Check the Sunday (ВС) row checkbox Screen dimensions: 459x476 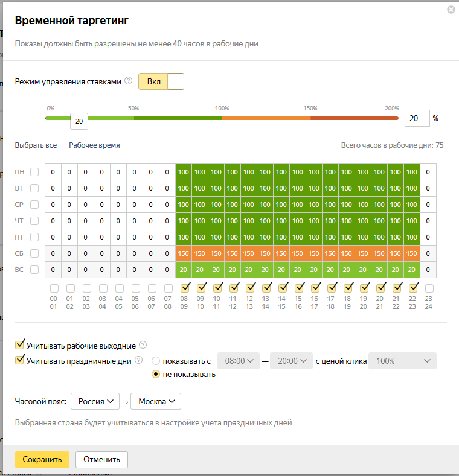tap(34, 270)
